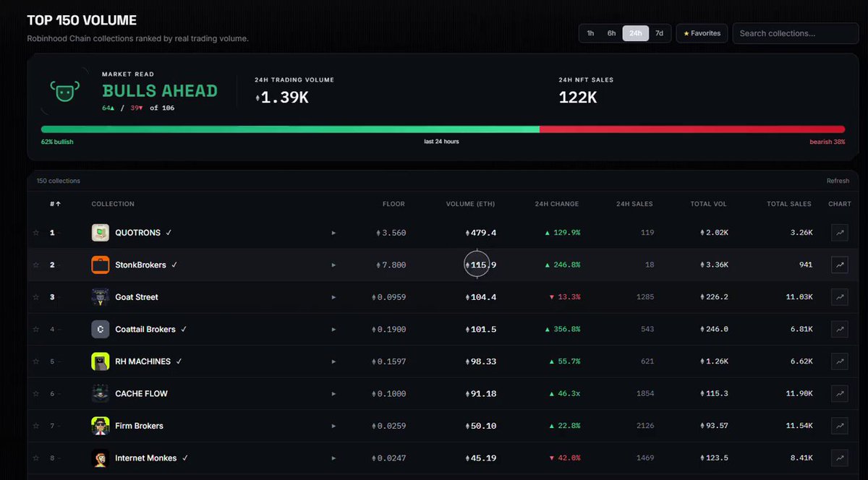The height and width of the screenshot is (480, 868).
Task: Toggle favorite star for Goat Street
Action: (x=35, y=297)
